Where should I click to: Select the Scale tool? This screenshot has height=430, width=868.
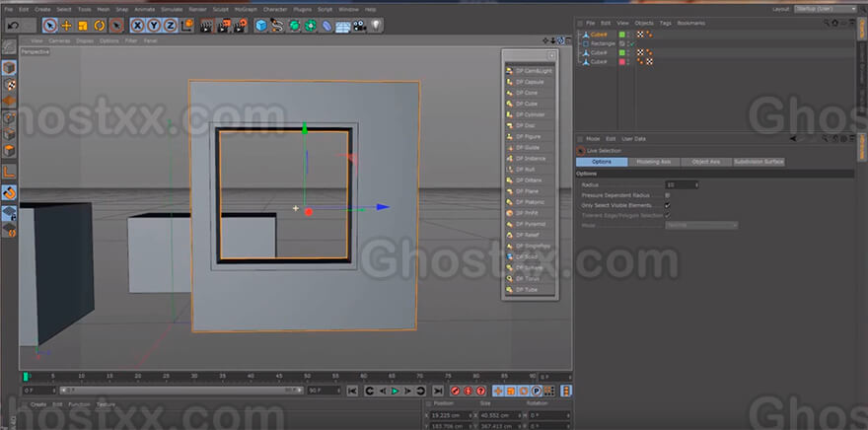83,26
